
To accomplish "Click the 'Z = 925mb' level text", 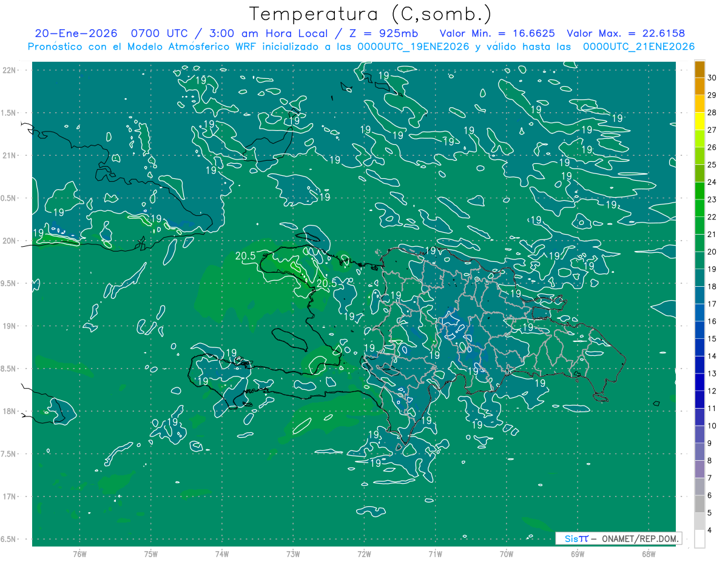I will pyautogui.click(x=384, y=34).
